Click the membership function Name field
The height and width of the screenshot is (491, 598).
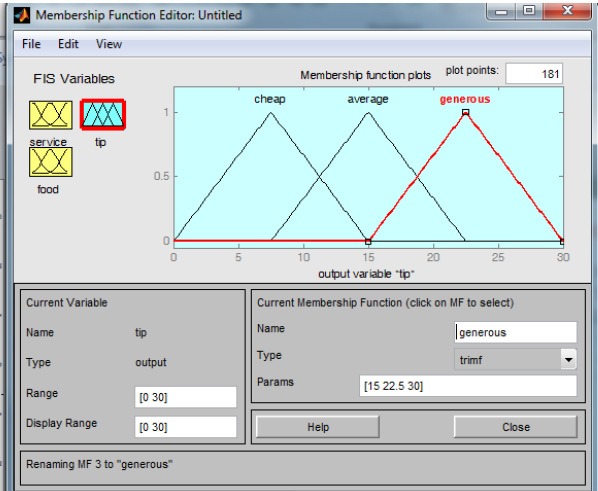[x=516, y=332]
